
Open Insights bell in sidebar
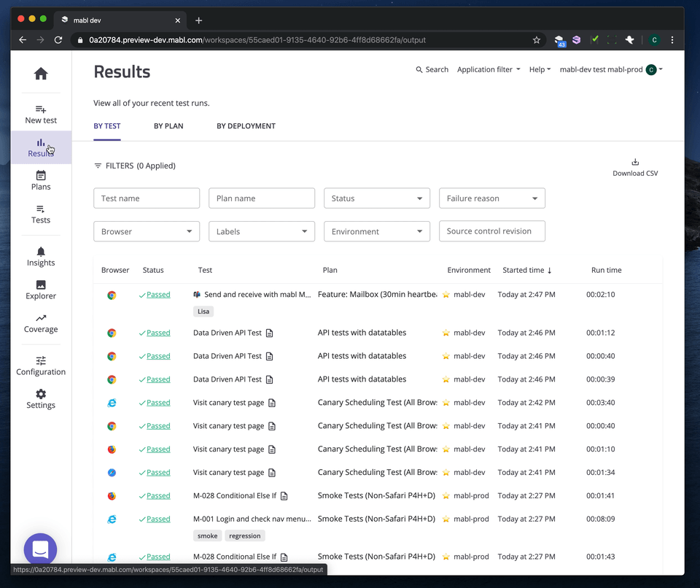click(x=41, y=257)
